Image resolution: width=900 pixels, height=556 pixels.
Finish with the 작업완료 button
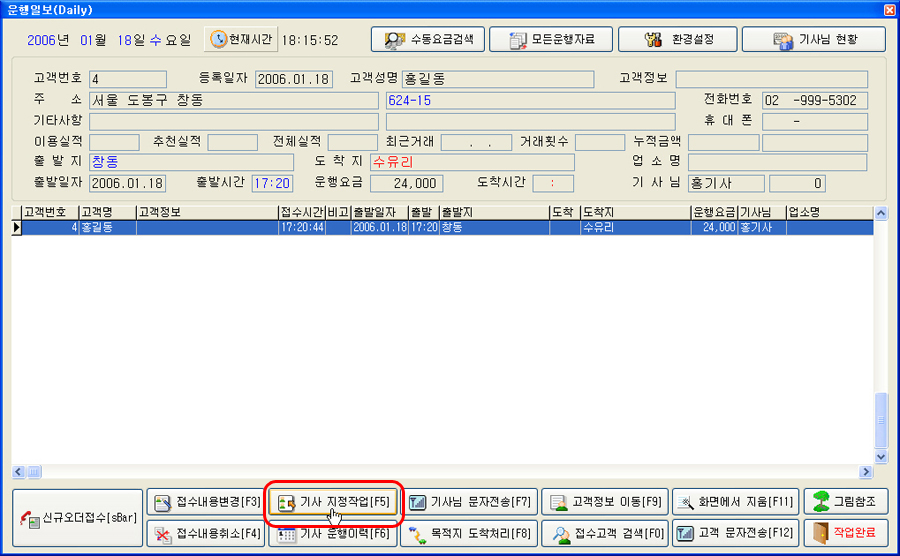click(x=846, y=533)
